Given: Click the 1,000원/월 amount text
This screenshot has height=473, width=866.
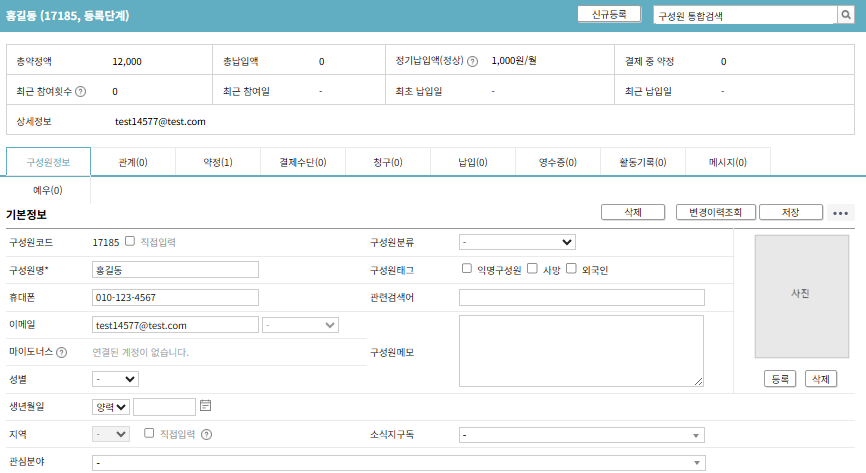Looking at the screenshot, I should click(514, 61).
